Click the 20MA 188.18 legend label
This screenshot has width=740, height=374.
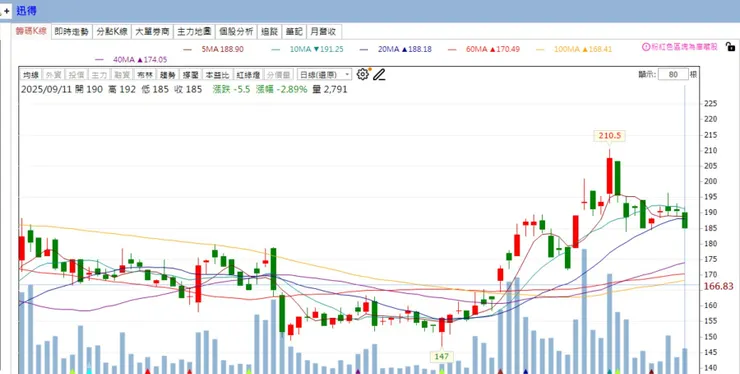coord(404,49)
